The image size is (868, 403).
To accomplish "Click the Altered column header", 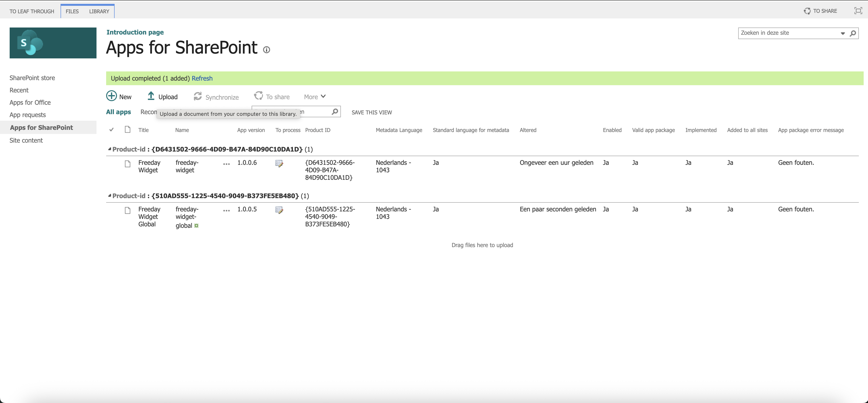I will click(x=528, y=130).
